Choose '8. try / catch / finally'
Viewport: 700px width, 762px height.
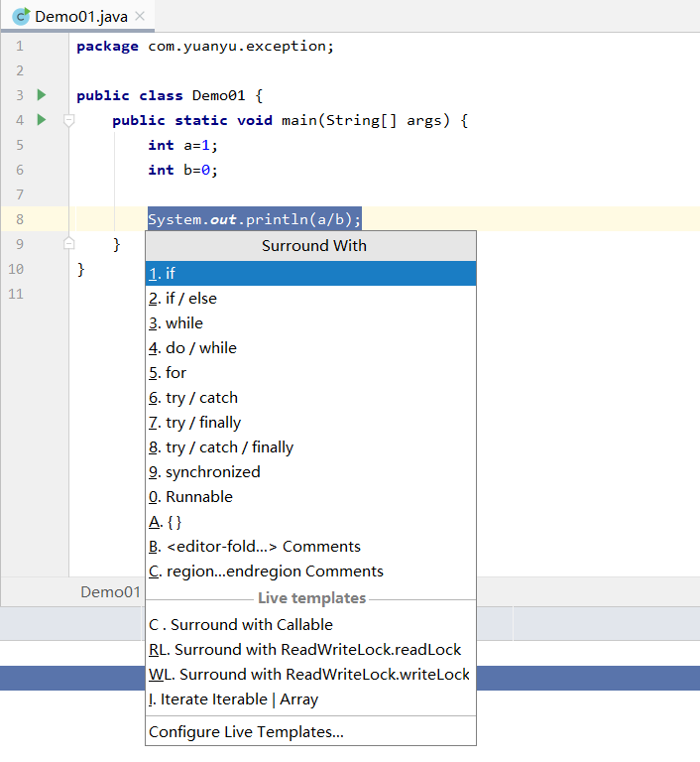point(311,447)
